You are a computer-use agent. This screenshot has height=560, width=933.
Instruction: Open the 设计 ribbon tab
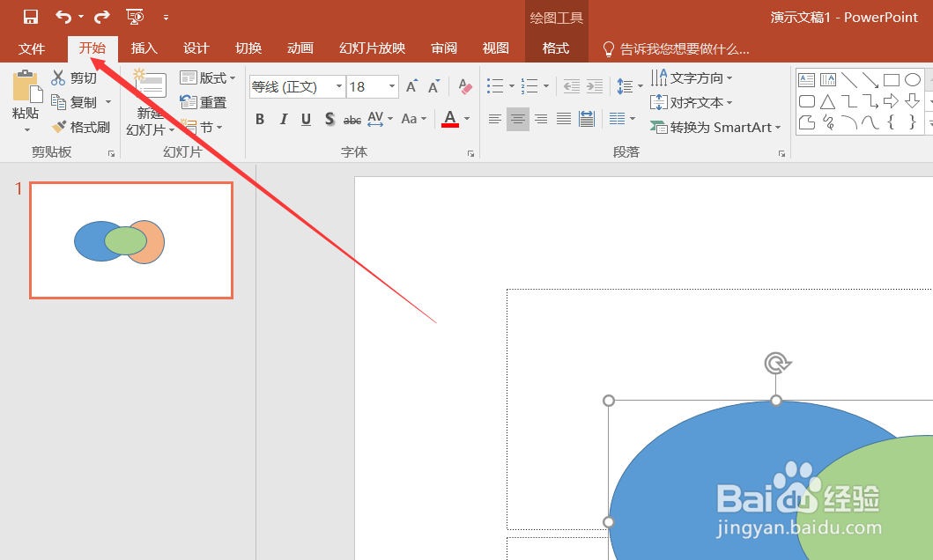(x=196, y=48)
